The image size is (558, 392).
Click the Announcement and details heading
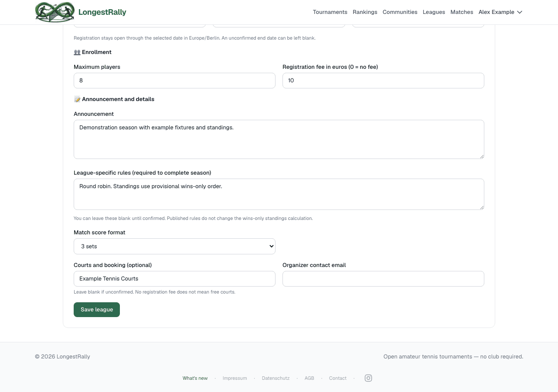point(114,99)
